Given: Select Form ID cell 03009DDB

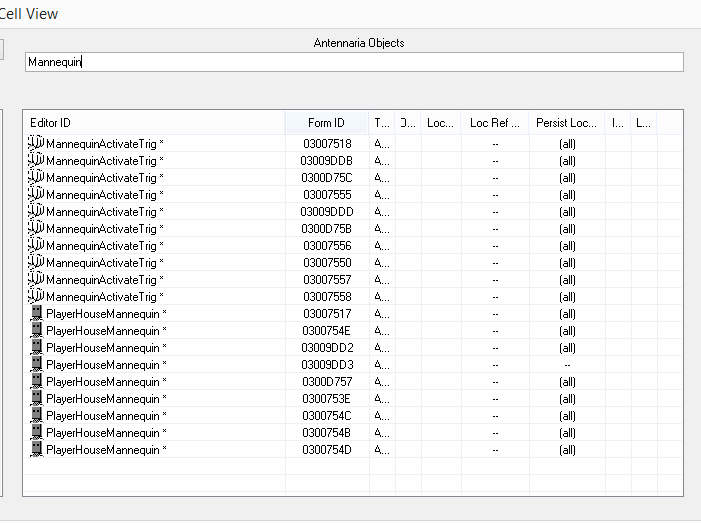Looking at the screenshot, I should pos(327,161).
